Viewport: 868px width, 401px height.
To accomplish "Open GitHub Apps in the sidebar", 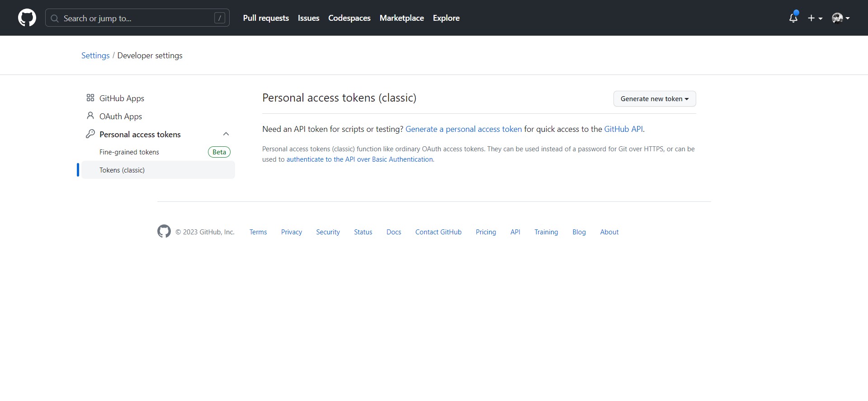I will coord(158,98).
